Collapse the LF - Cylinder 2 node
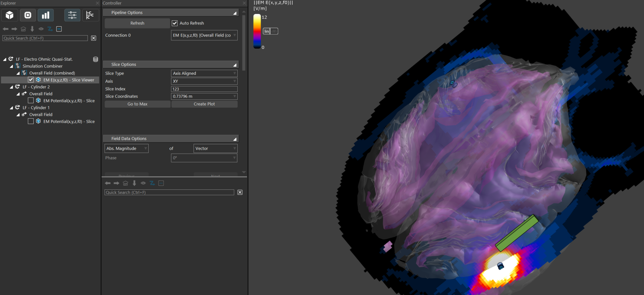644x295 pixels. [11, 87]
